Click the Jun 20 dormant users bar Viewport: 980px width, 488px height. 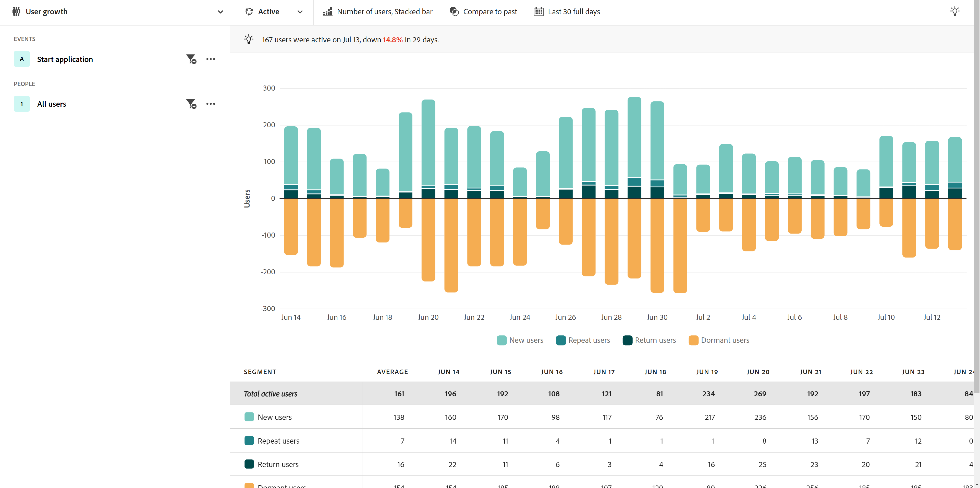point(428,240)
